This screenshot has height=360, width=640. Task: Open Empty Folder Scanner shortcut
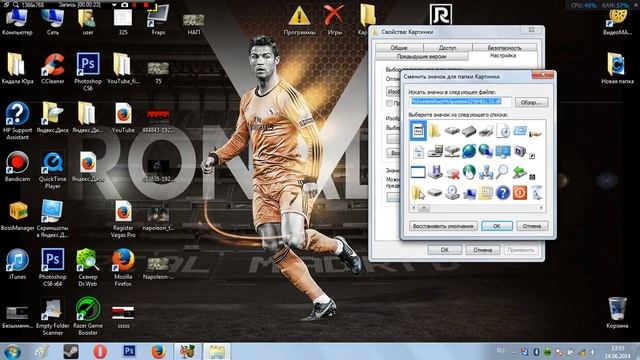tap(53, 316)
